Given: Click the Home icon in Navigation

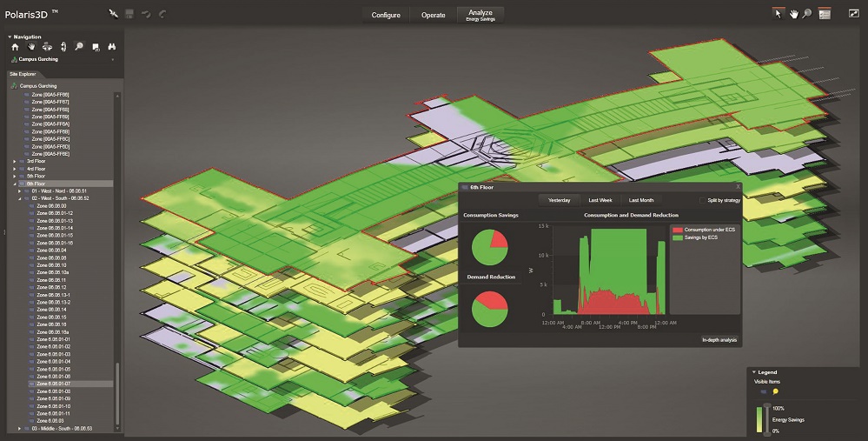Looking at the screenshot, I should 15,47.
